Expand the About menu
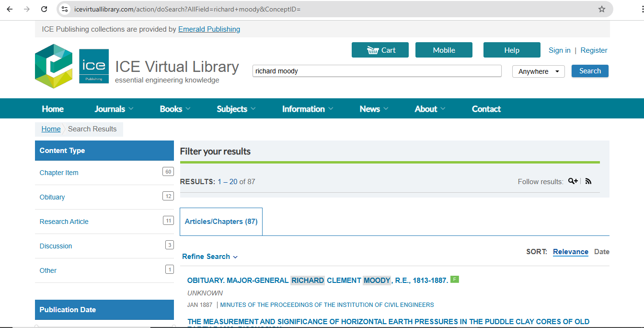 click(x=430, y=109)
